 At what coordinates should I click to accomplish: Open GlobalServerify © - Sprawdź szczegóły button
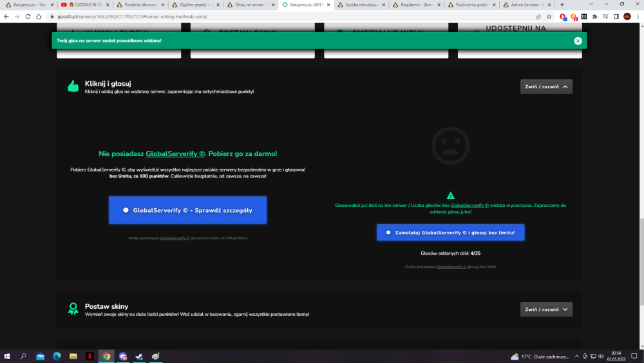[x=187, y=210]
